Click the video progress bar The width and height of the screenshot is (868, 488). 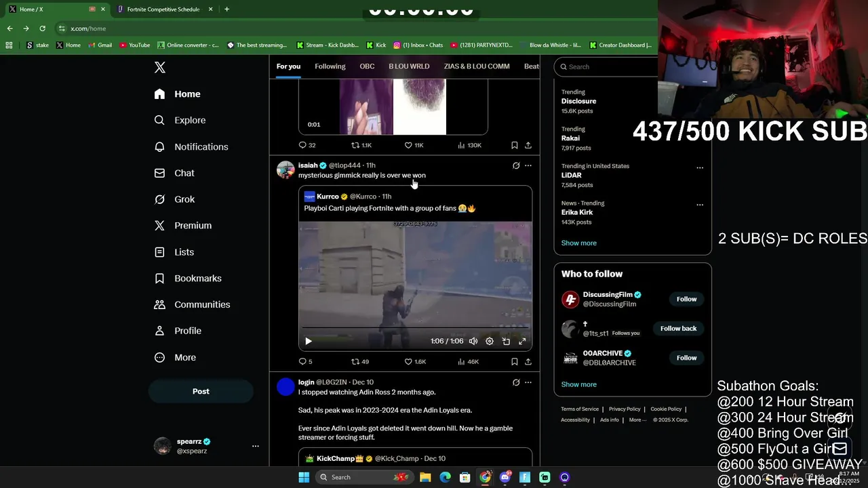coord(415,328)
